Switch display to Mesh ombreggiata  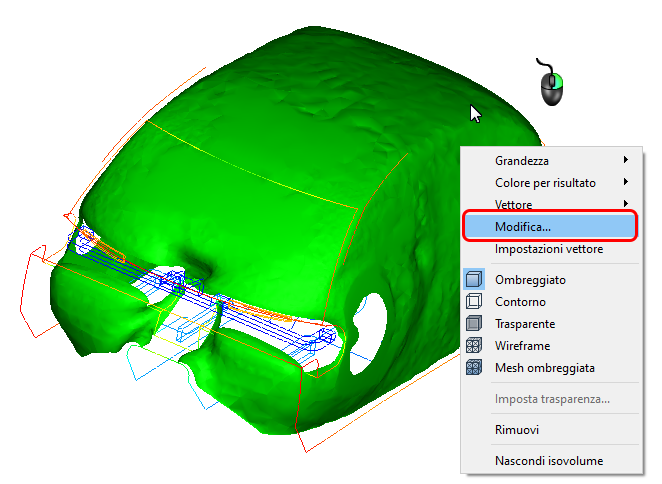click(x=551, y=367)
